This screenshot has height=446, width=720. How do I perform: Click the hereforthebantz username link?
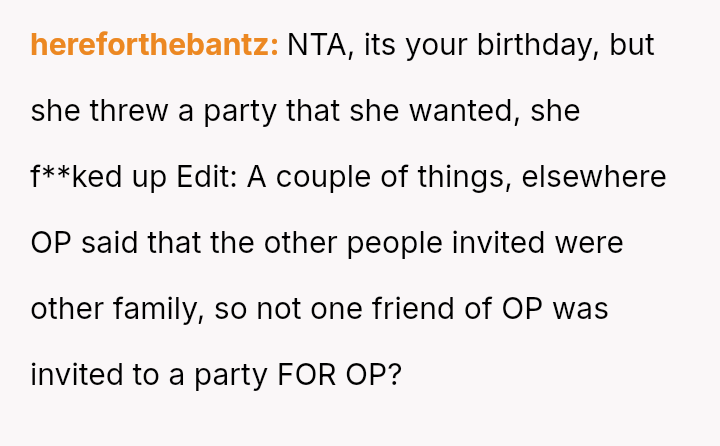coord(154,45)
